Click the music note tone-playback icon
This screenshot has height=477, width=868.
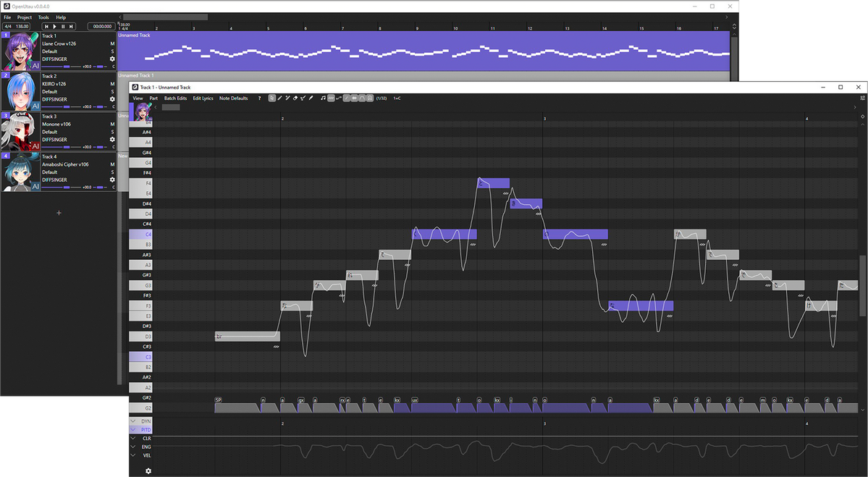coord(323,98)
